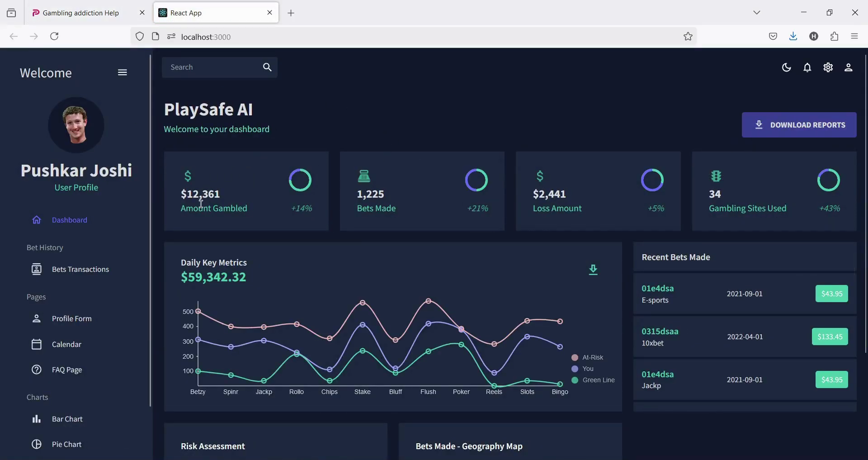868x460 pixels.
Task: Switch to Gambling addiction Help tab
Action: click(81, 13)
